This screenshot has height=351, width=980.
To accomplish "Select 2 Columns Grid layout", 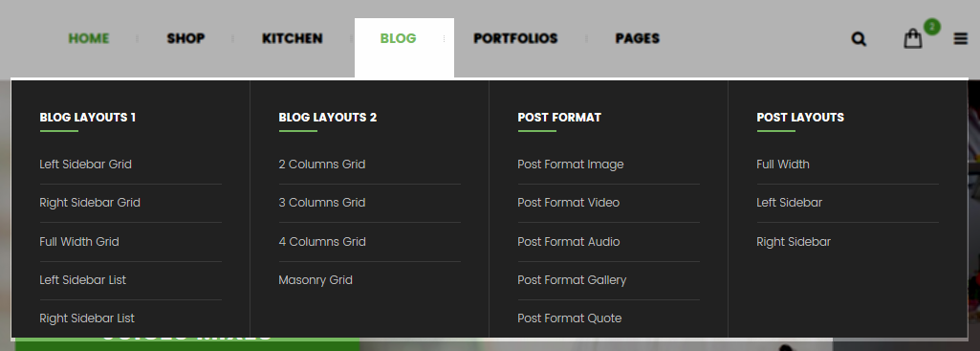I will [x=322, y=165].
